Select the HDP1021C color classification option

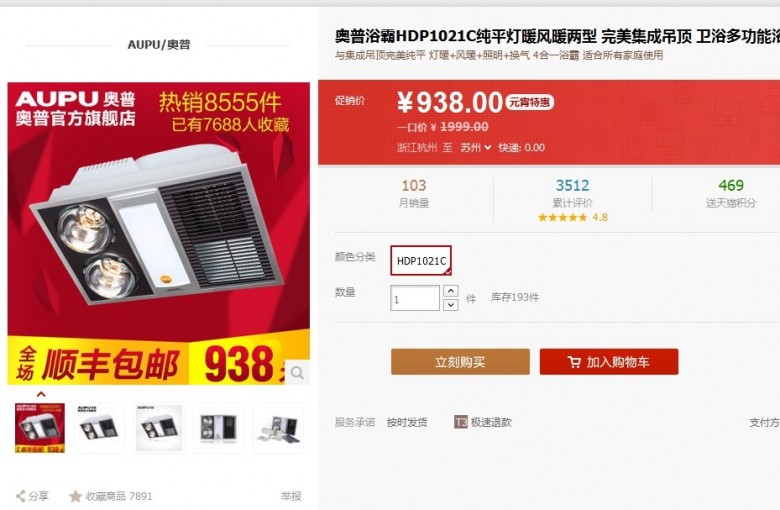[421, 260]
